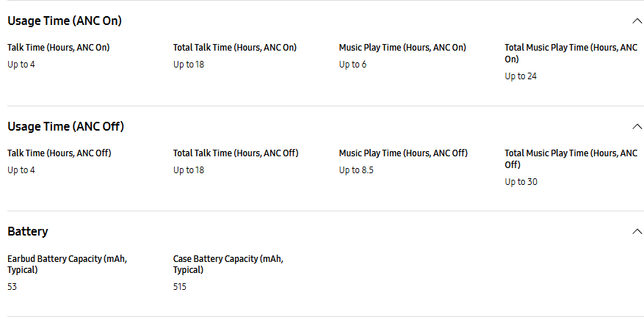Click the Earbud Battery Capacity label

click(67, 264)
